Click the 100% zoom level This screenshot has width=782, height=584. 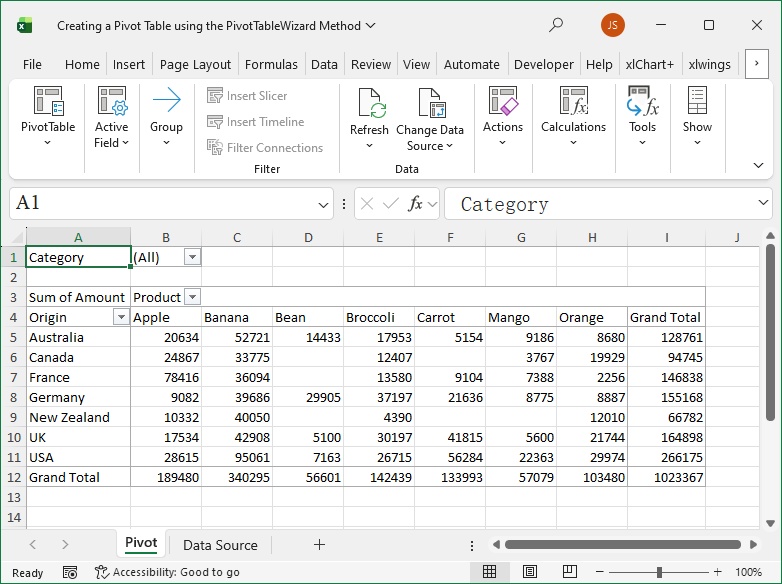748,572
